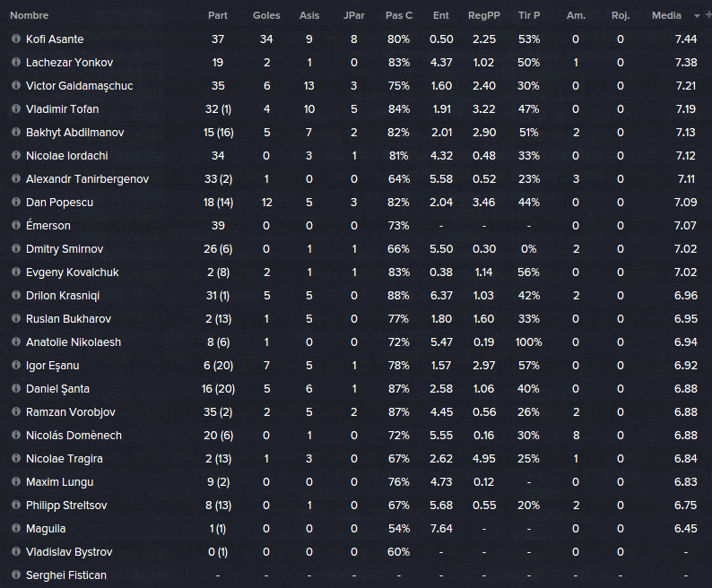The height and width of the screenshot is (588, 712).
Task: Click the RegPP column header
Action: pyautogui.click(x=484, y=15)
